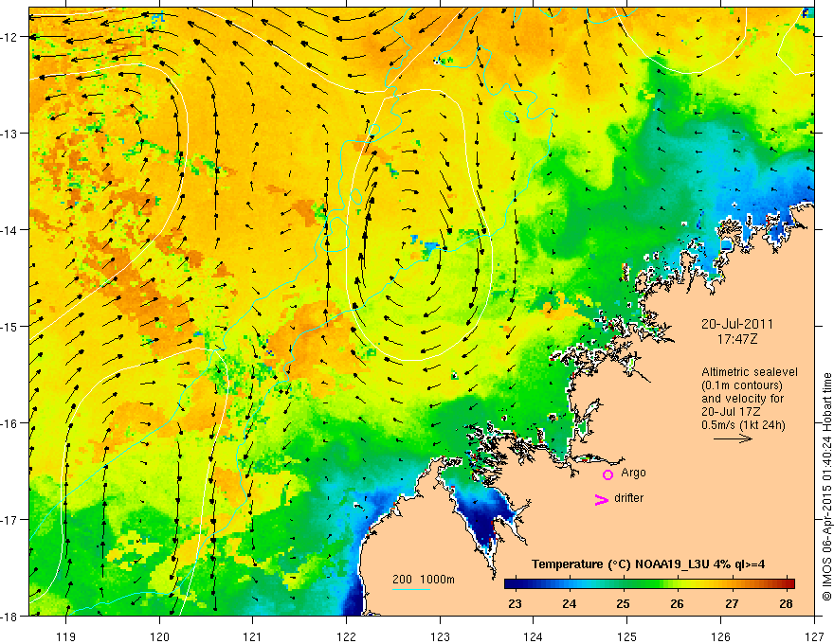Click the IMOS copyright timestamp text

[x=826, y=486]
